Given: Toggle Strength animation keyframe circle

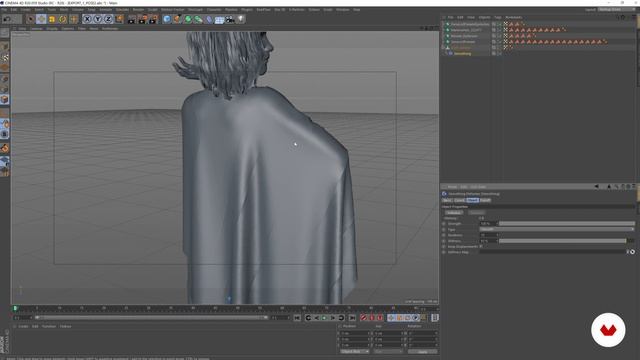Looking at the screenshot, I should tap(444, 224).
